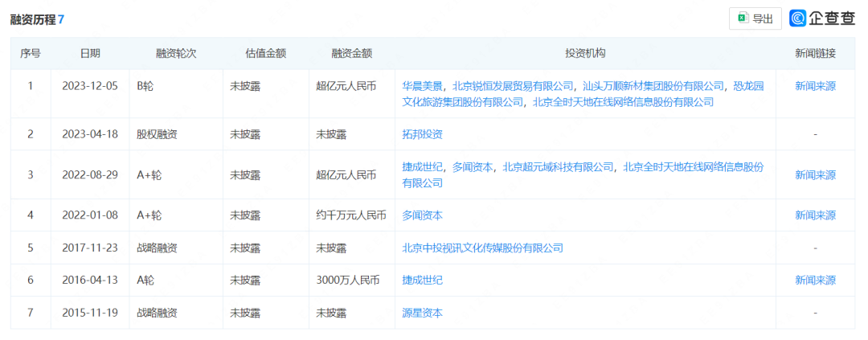Click the 约千万元人民币 amount cell
Viewport: 868px width, 340px height.
[x=351, y=215]
